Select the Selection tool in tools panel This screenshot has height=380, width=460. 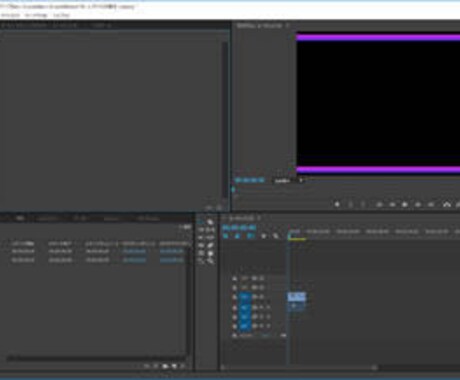click(201, 221)
